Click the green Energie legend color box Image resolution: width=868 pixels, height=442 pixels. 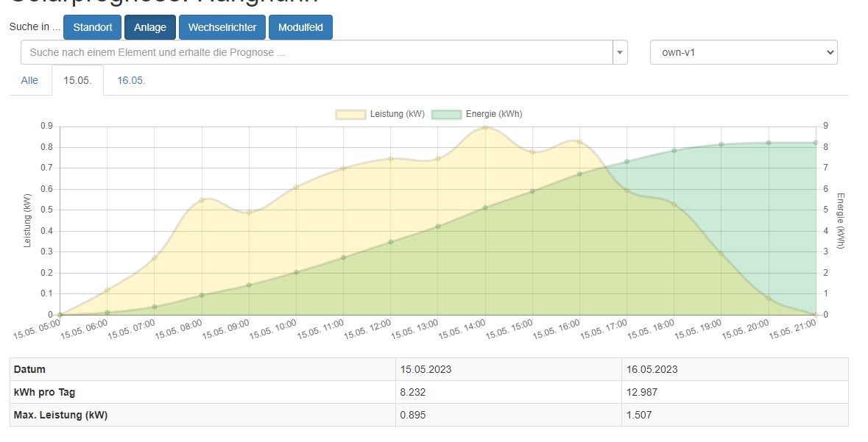click(x=446, y=114)
